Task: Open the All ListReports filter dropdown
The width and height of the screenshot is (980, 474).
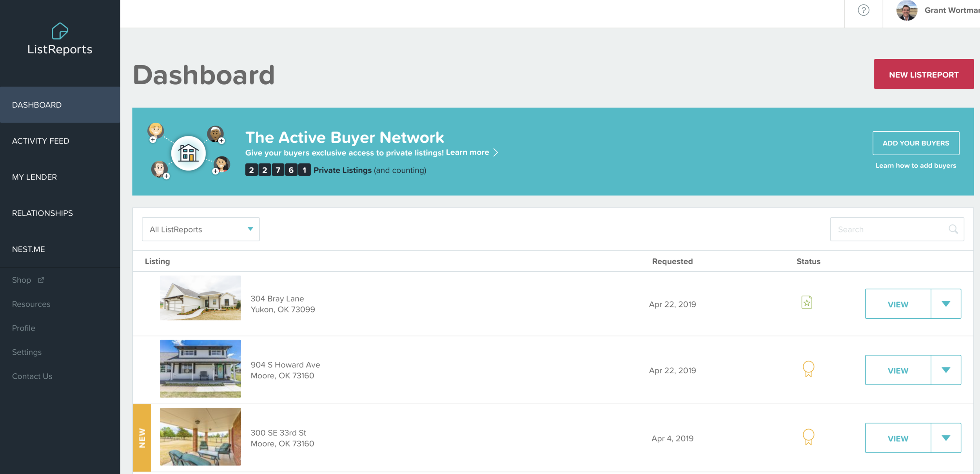Action: click(x=201, y=229)
